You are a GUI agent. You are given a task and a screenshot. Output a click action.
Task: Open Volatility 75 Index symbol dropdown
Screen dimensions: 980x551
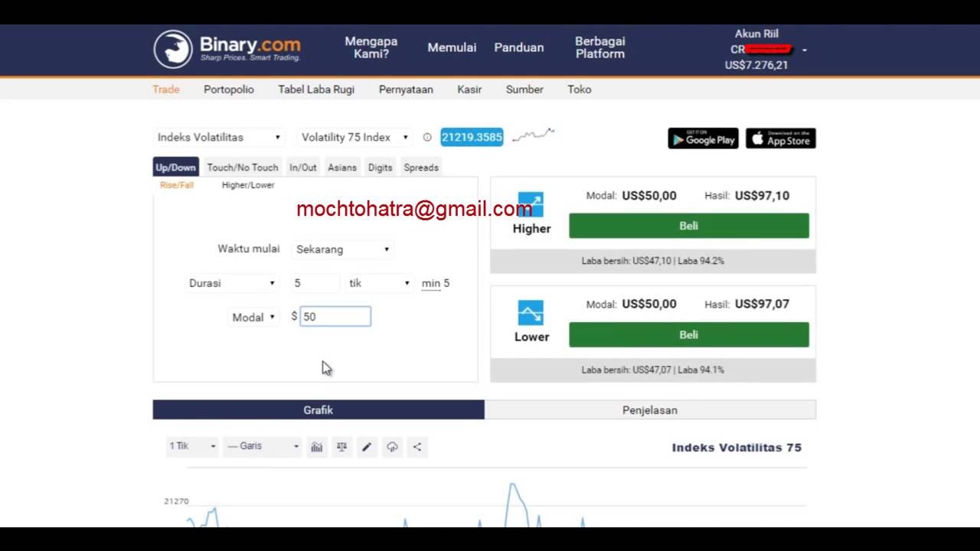[354, 138]
